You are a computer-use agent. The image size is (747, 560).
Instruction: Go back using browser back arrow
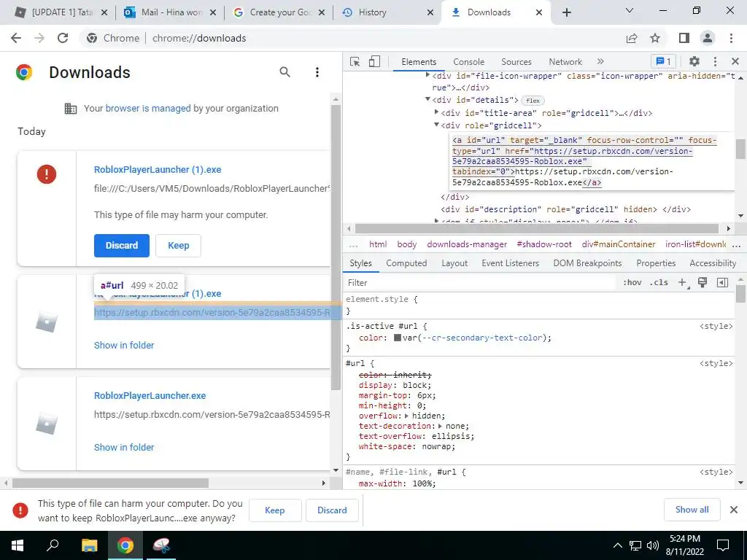[16, 38]
